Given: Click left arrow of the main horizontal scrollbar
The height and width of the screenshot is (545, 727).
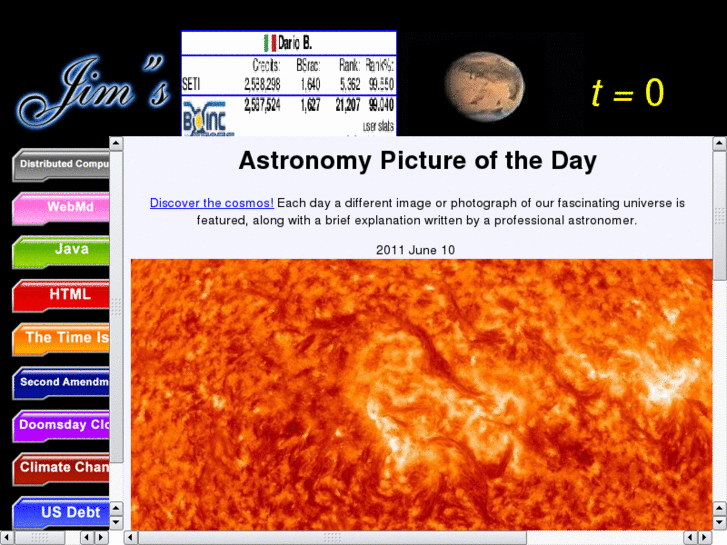Looking at the screenshot, I should tap(131, 538).
